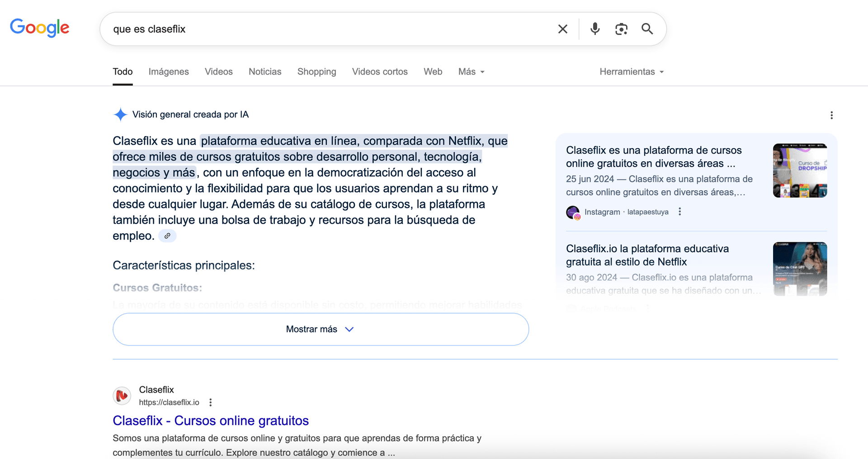Click the Netflix-style platform source thumbnail

(800, 269)
